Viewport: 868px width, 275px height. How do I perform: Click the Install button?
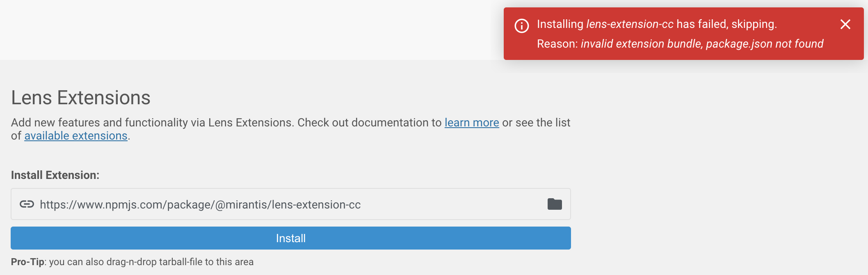tap(290, 238)
